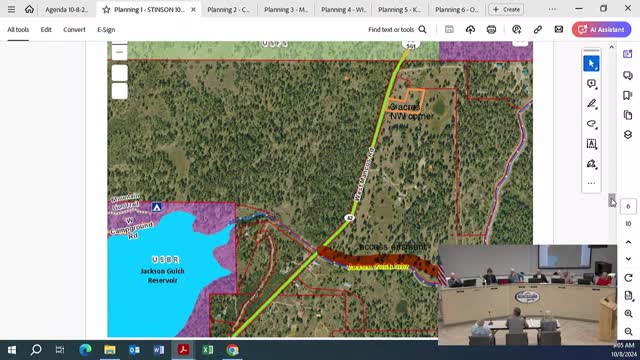Screen dimensions: 640x360
Task: Open the Convert menu
Action: tap(74, 29)
